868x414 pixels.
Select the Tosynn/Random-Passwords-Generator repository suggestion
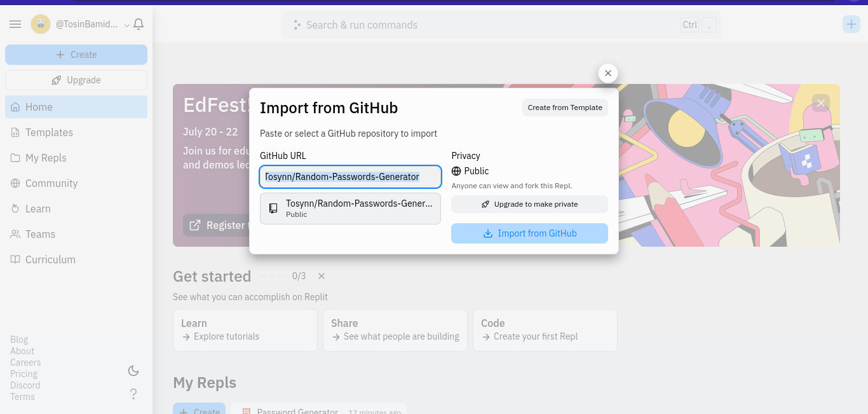click(x=350, y=209)
